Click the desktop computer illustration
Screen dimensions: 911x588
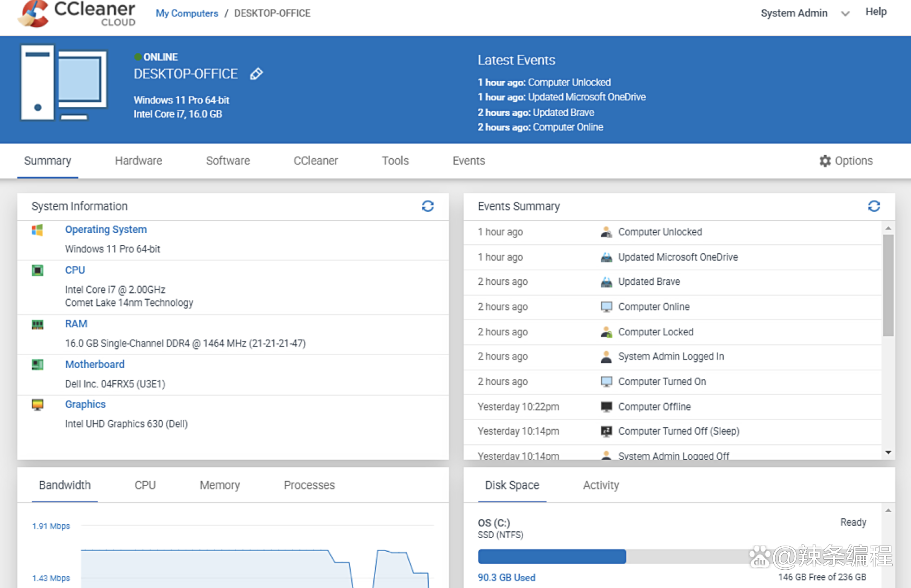[x=64, y=83]
